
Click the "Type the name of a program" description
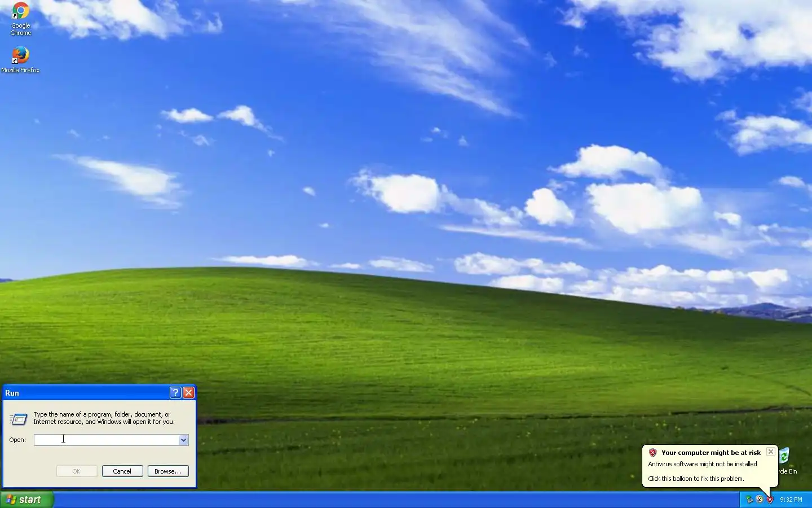104,418
